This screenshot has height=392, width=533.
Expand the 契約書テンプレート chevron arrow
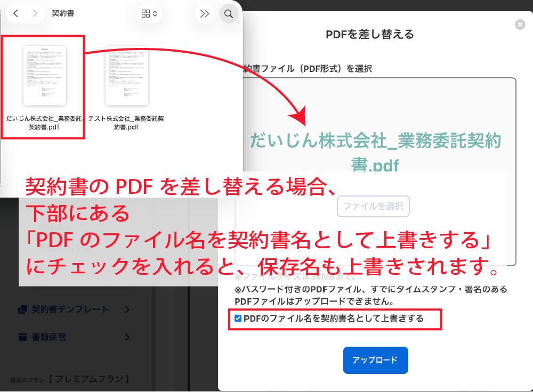click(127, 309)
